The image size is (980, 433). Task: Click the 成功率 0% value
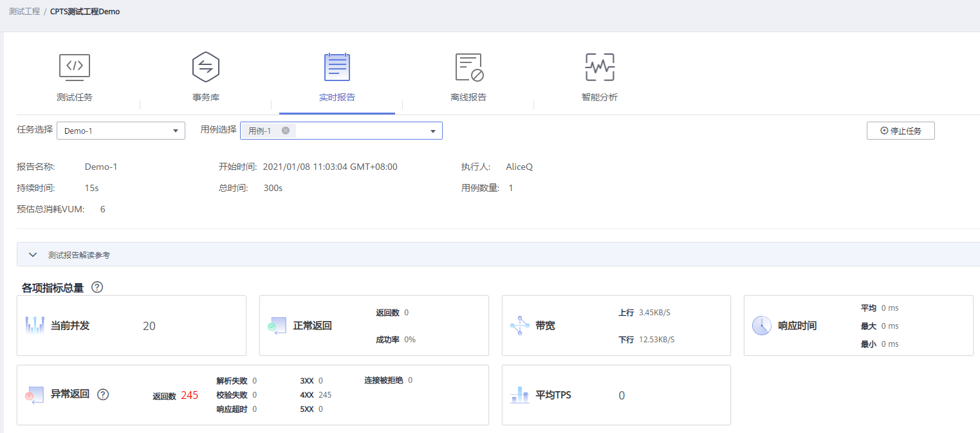tap(410, 339)
